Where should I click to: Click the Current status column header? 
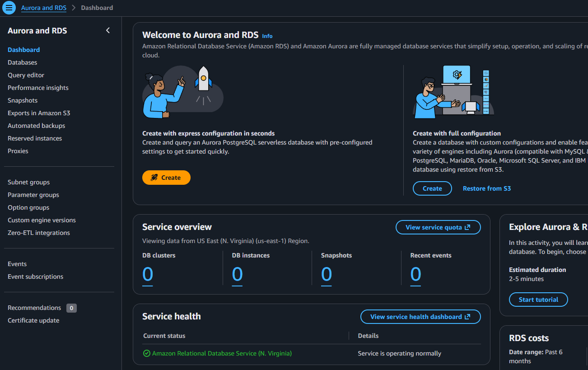164,336
